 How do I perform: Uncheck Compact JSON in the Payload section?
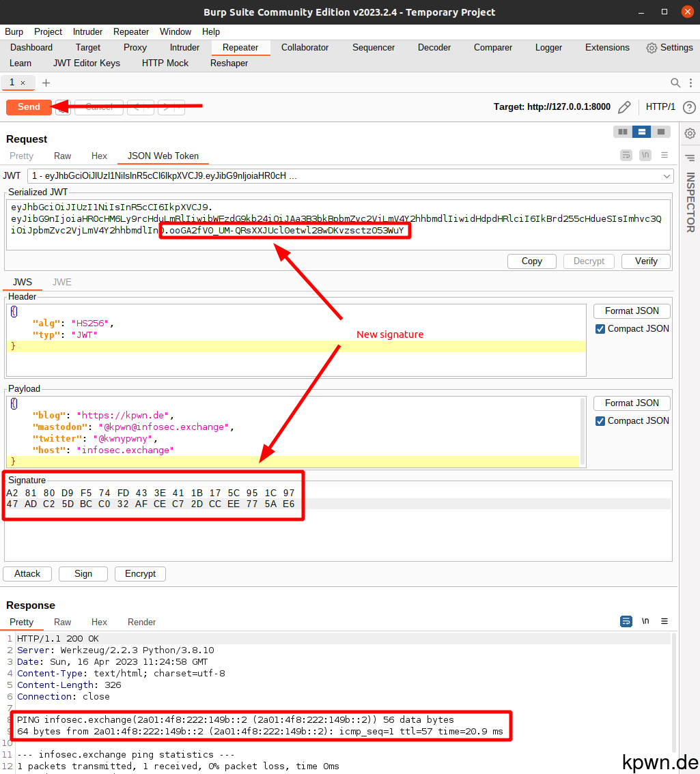click(x=601, y=420)
